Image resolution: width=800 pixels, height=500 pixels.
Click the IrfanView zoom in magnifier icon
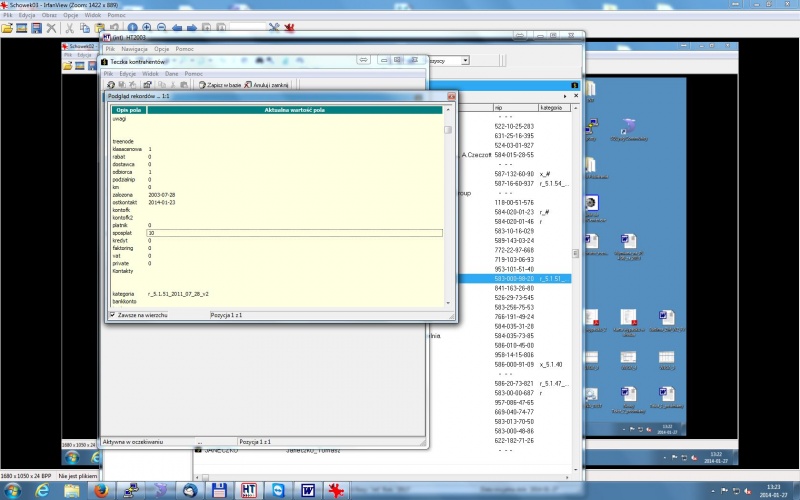tap(147, 28)
